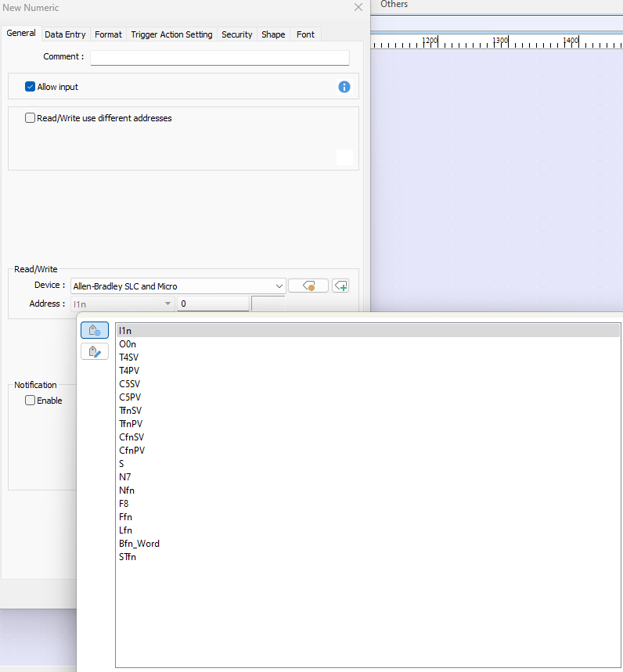The height and width of the screenshot is (672, 623).
Task: Select Nfn address type
Action: pos(369,491)
